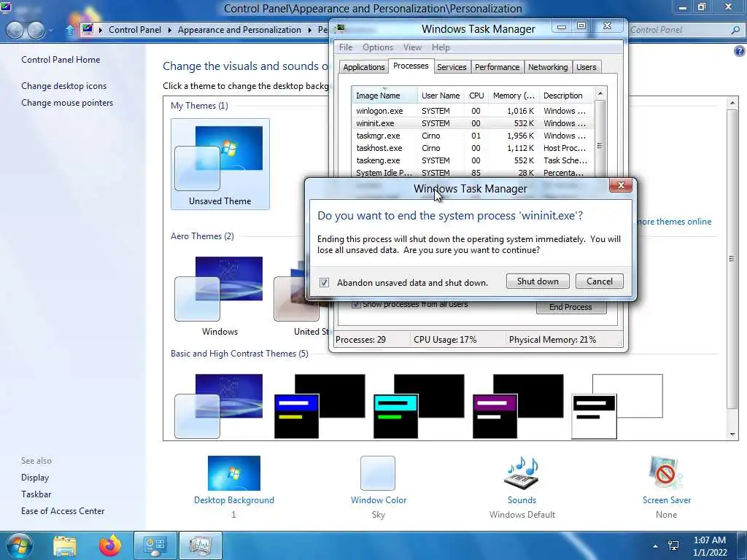This screenshot has height=560, width=747.
Task: Click the Back navigation arrow
Action: click(15, 30)
